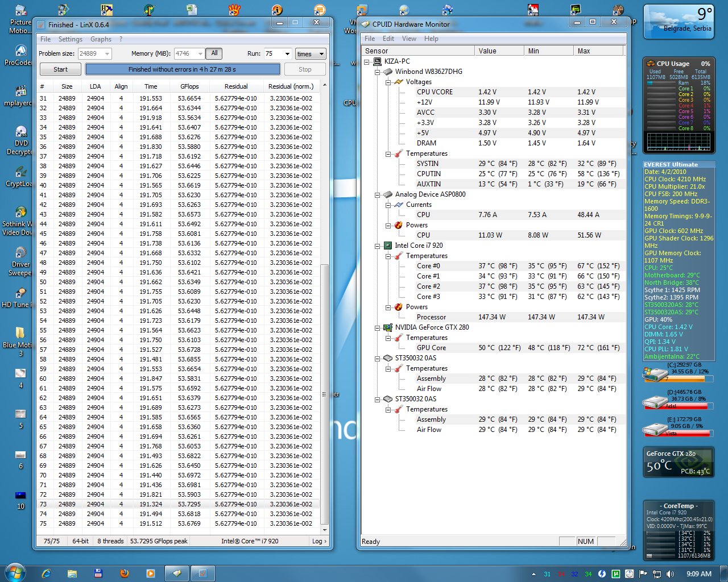728x582 pixels.
Task: Open LinX Settings menu
Action: point(71,39)
